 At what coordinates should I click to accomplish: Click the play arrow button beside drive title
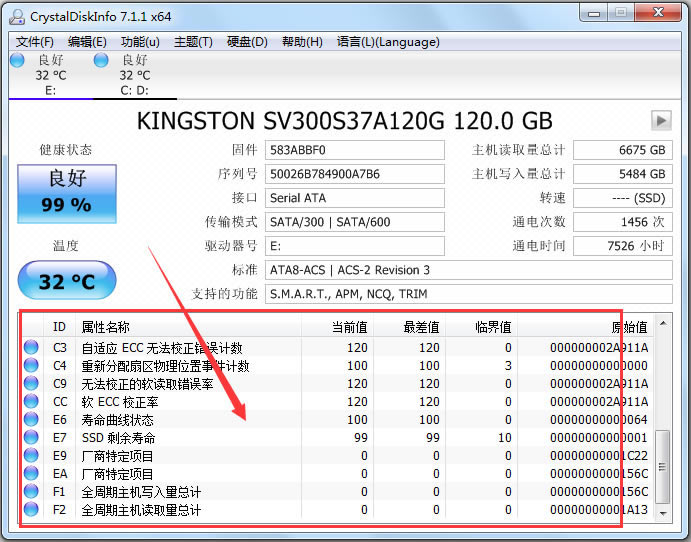pyautogui.click(x=661, y=121)
